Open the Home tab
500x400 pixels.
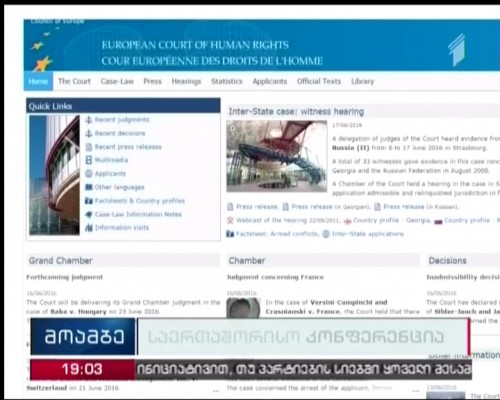pos(38,81)
